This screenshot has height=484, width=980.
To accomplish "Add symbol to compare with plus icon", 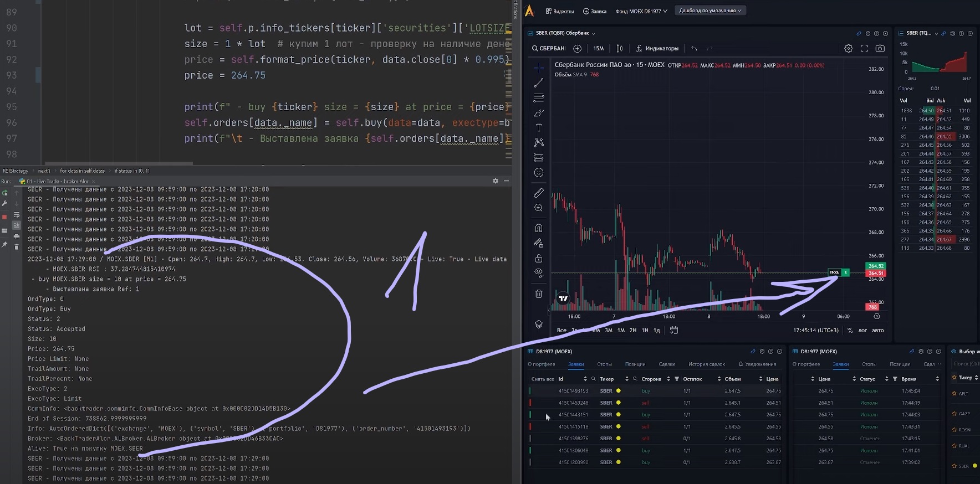I will click(577, 48).
